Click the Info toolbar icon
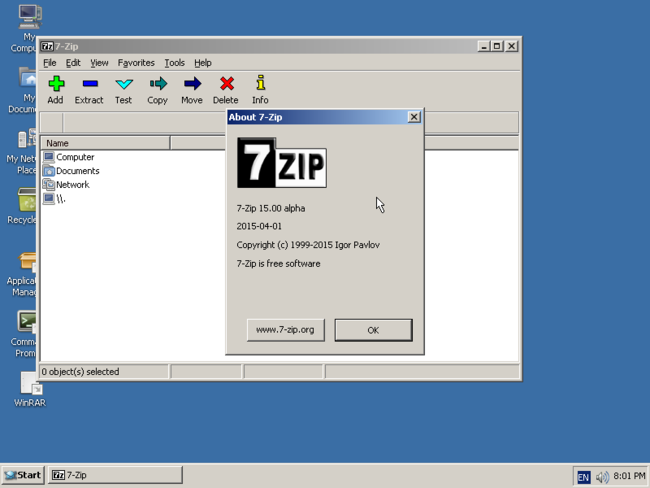The image size is (650, 488). point(260,83)
